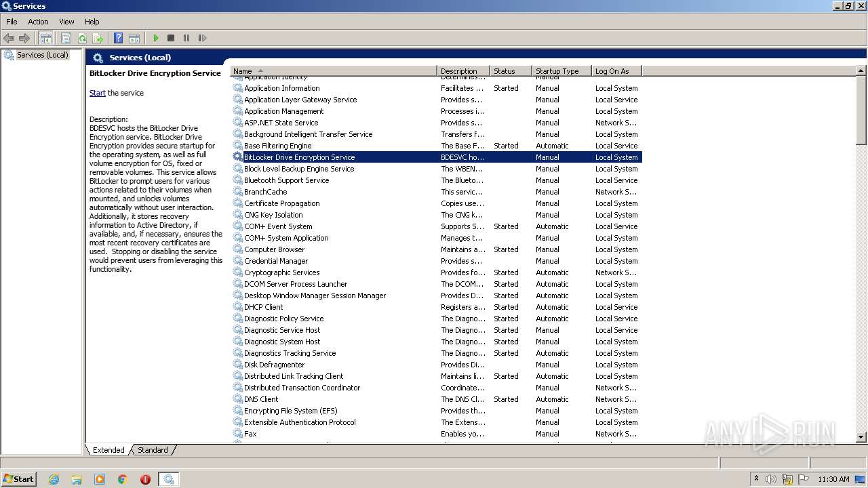Select Fax service row

click(x=437, y=434)
